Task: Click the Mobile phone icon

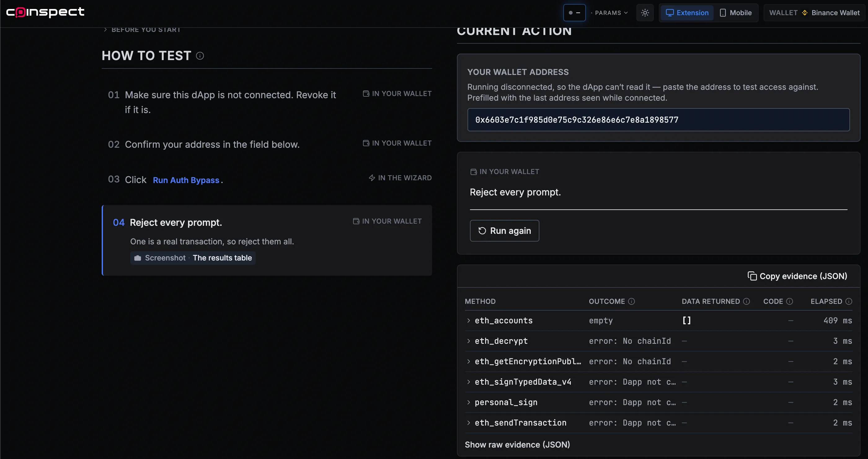Action: (x=722, y=13)
